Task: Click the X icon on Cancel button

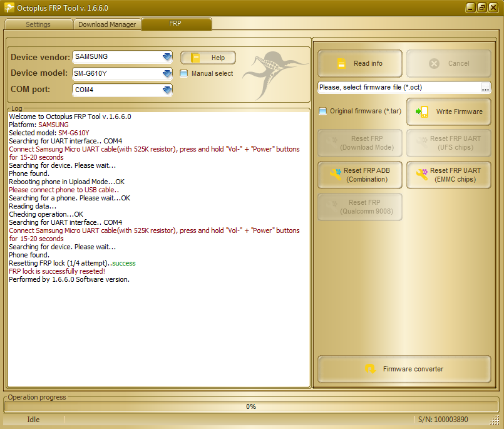Action: pos(434,63)
